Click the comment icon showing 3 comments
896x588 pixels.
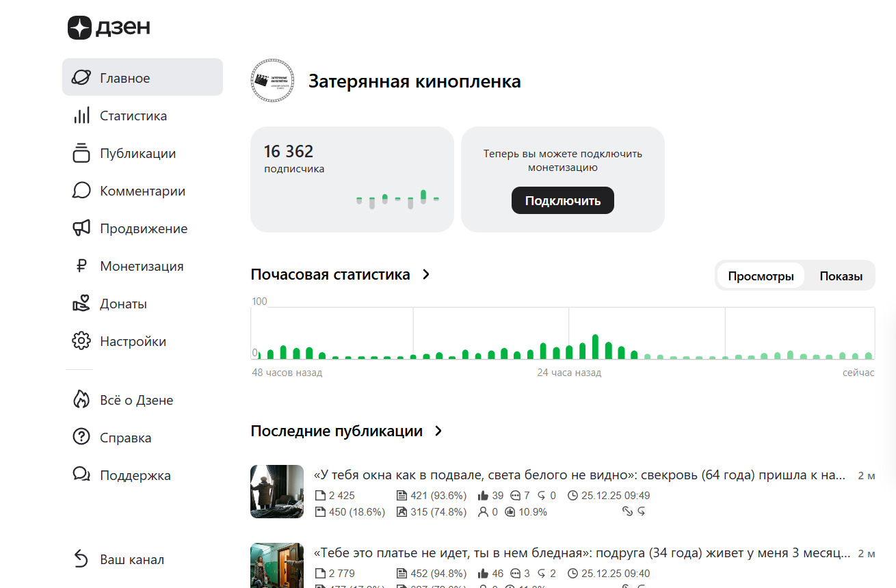(516, 574)
